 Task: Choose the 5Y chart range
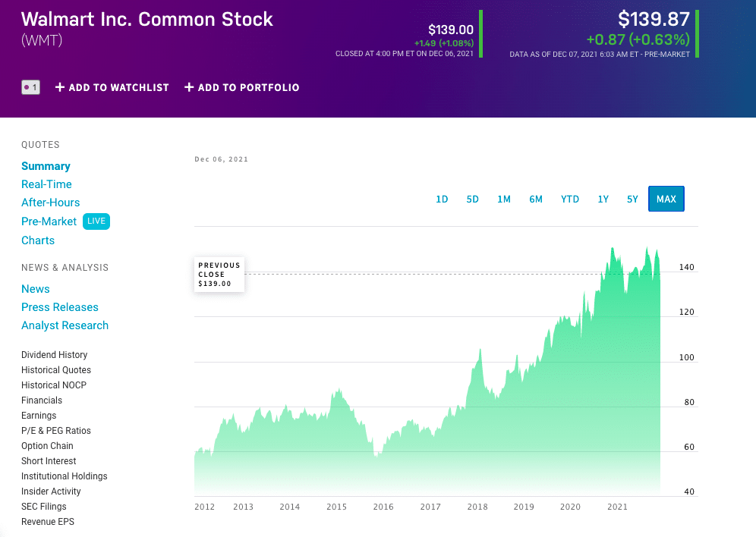[x=632, y=199]
